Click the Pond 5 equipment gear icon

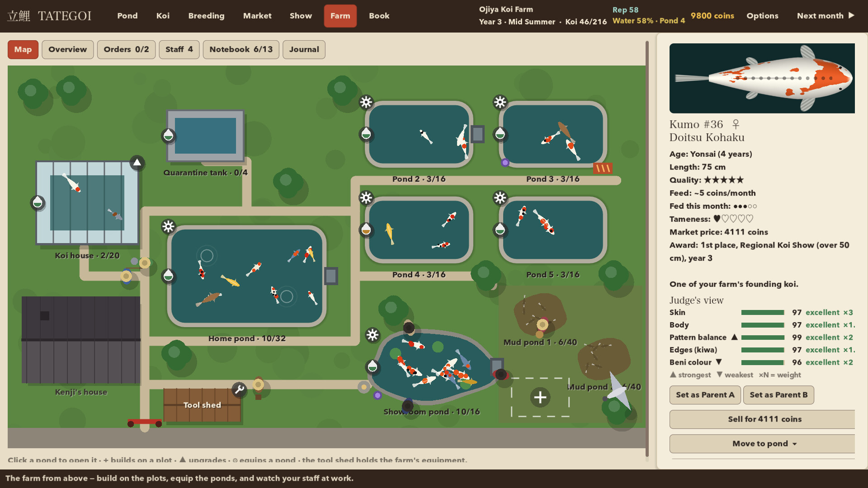500,198
